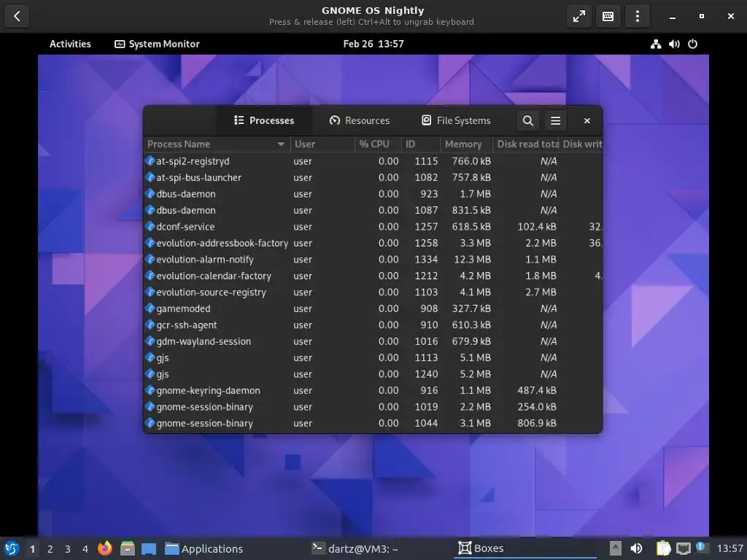Screen dimensions: 747x560
Task: Select evolution-calendar-factory process
Action: (373, 276)
